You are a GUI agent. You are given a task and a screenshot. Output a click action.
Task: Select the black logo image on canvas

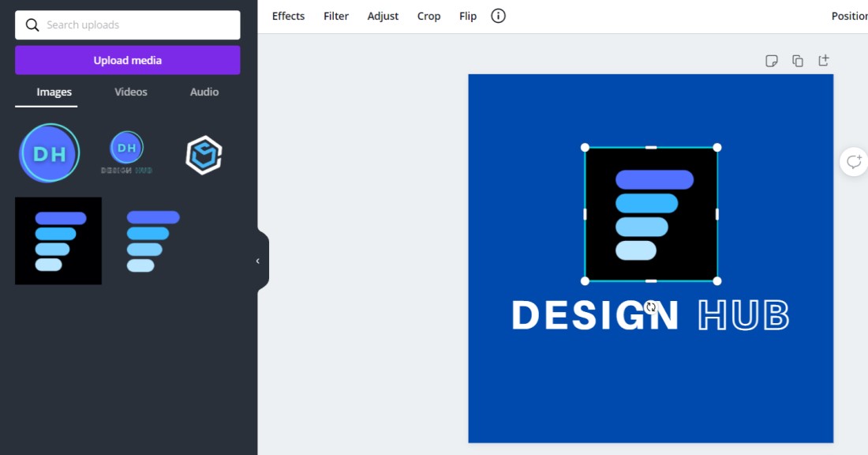pyautogui.click(x=651, y=214)
